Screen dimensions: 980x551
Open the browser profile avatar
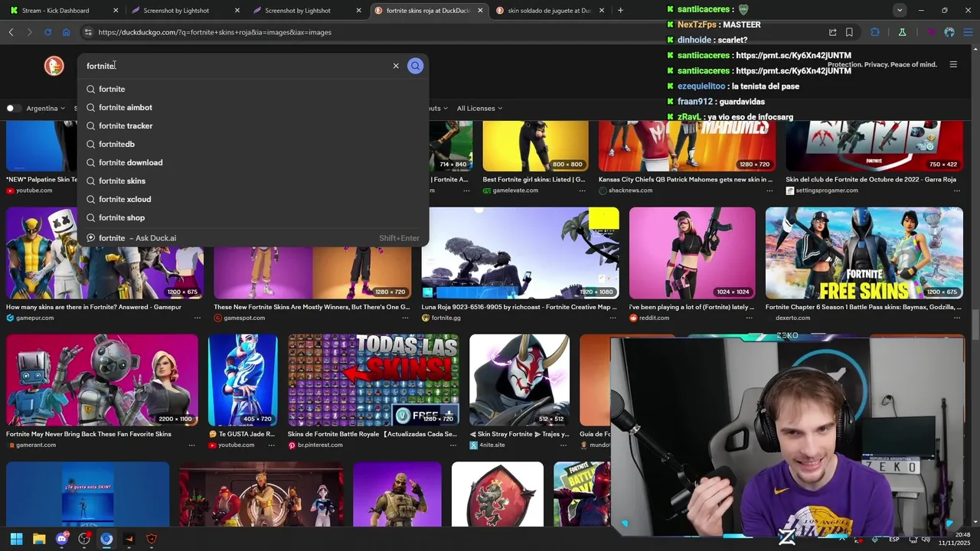(949, 32)
